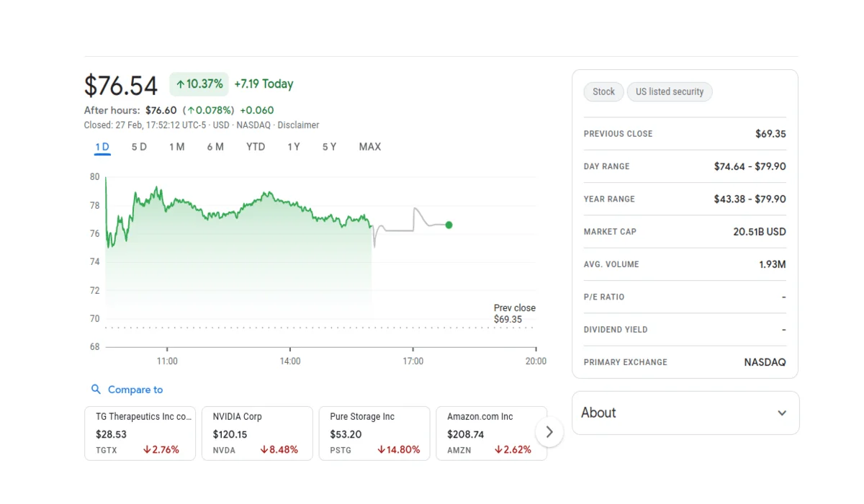Select the 5 D time range tab

click(139, 147)
